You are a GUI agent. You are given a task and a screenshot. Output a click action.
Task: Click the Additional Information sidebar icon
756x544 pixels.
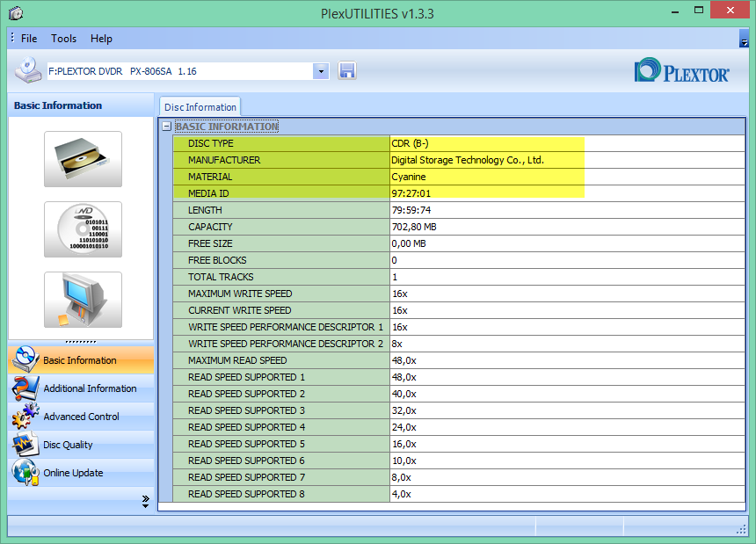point(25,388)
